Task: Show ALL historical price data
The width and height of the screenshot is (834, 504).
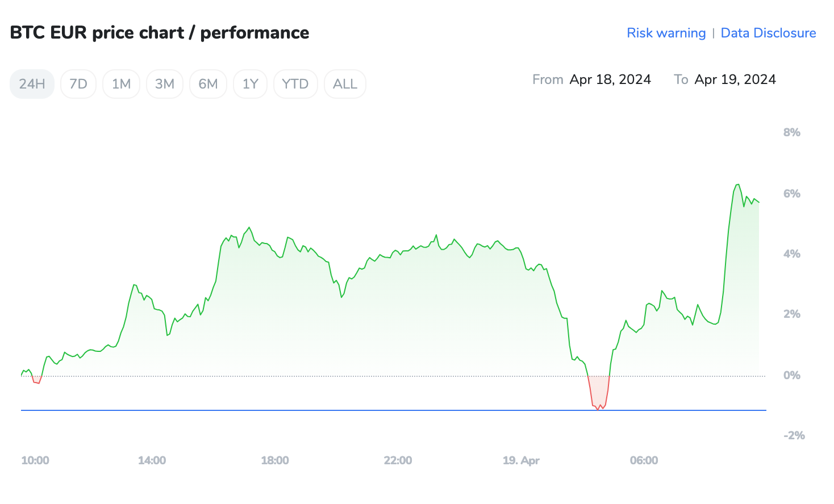Action: point(345,84)
